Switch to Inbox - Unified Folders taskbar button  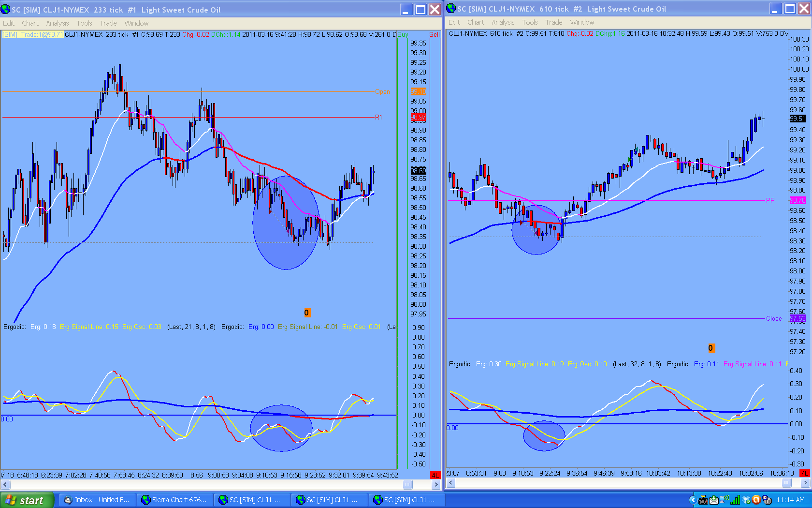(97, 500)
